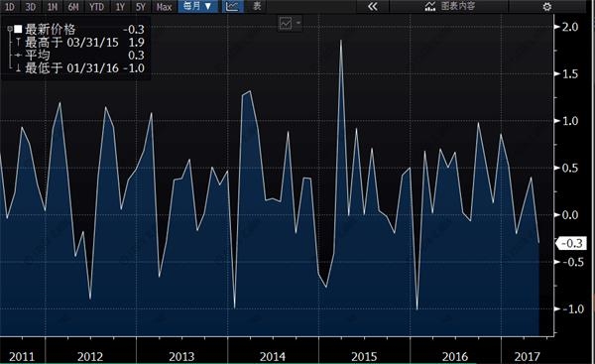Switch chart to 1M range
This screenshot has width=595, height=364.
tap(52, 7)
